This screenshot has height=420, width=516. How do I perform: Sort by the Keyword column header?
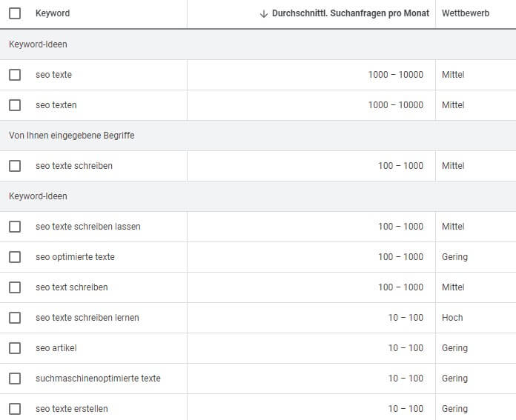point(53,13)
